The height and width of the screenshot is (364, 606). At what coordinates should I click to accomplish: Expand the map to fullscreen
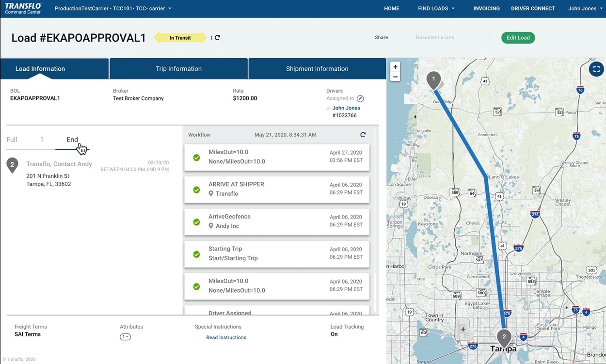click(596, 69)
